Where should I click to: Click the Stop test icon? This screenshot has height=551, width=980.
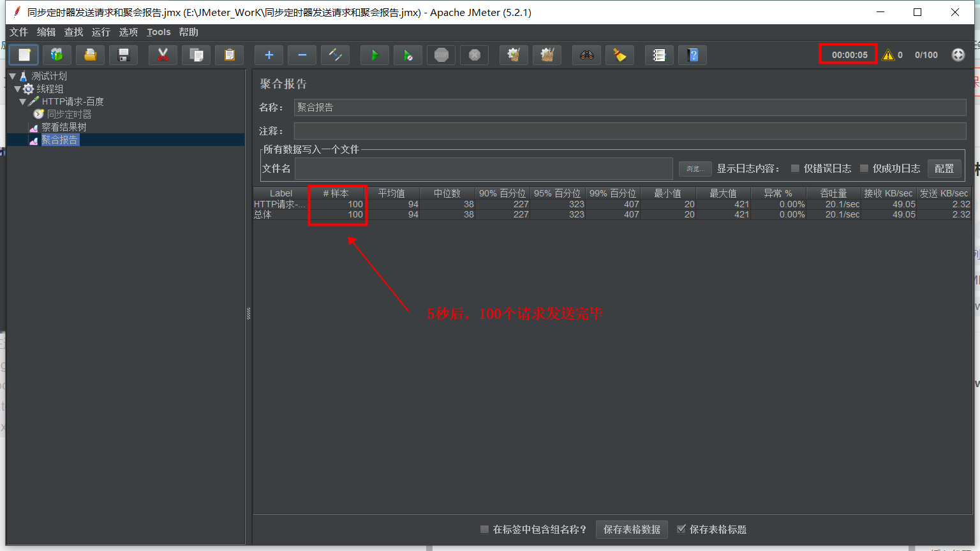441,55
